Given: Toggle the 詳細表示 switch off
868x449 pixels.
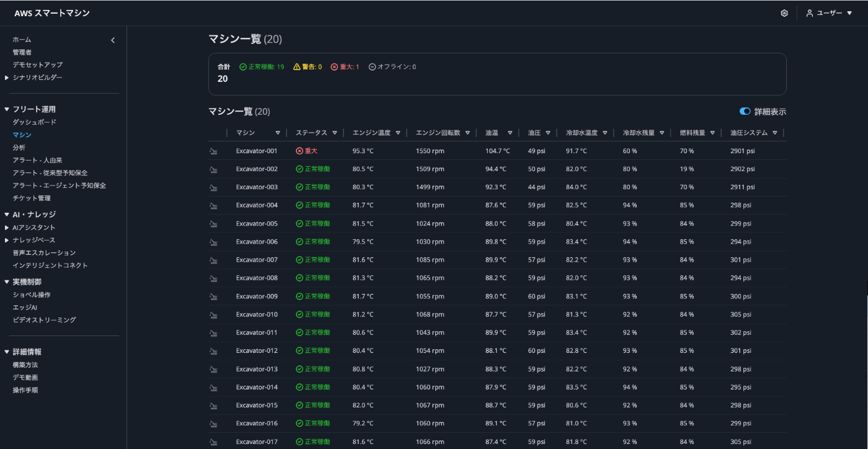Looking at the screenshot, I should (x=745, y=112).
